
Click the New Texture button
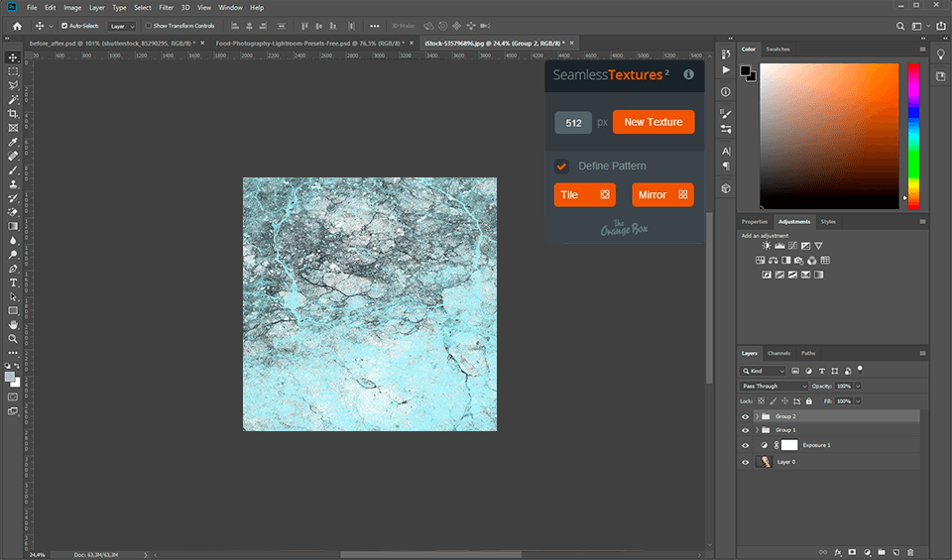click(654, 122)
